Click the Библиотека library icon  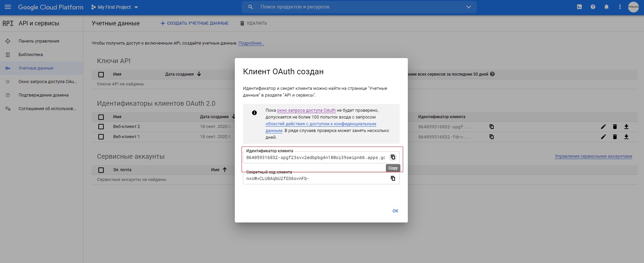pos(8,55)
